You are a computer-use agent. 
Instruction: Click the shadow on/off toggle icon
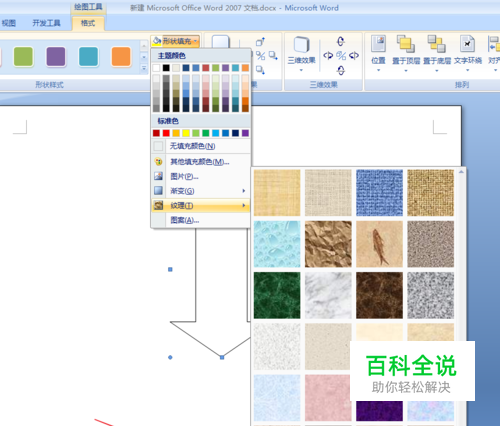tap(261, 56)
